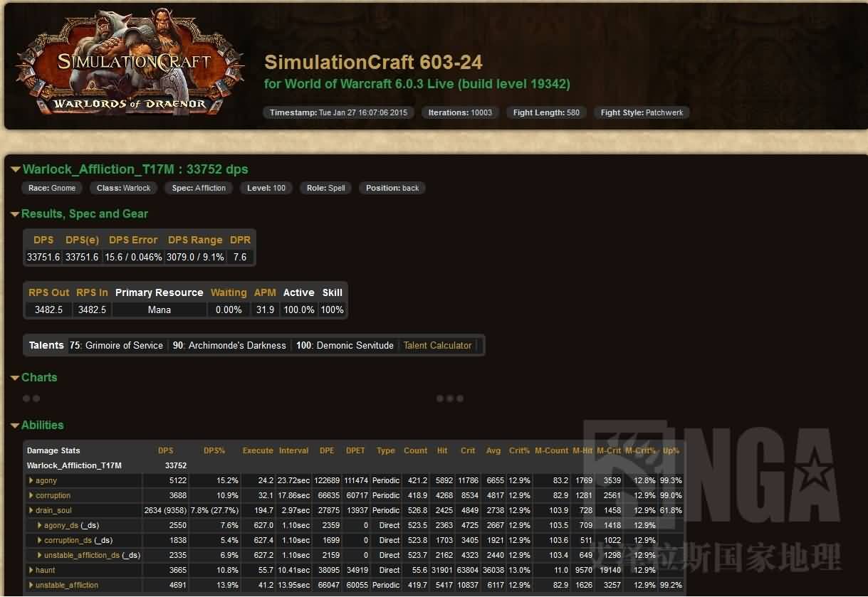The image size is (868, 597).
Task: Click the 7.6 DPR value cell
Action: coord(240,258)
